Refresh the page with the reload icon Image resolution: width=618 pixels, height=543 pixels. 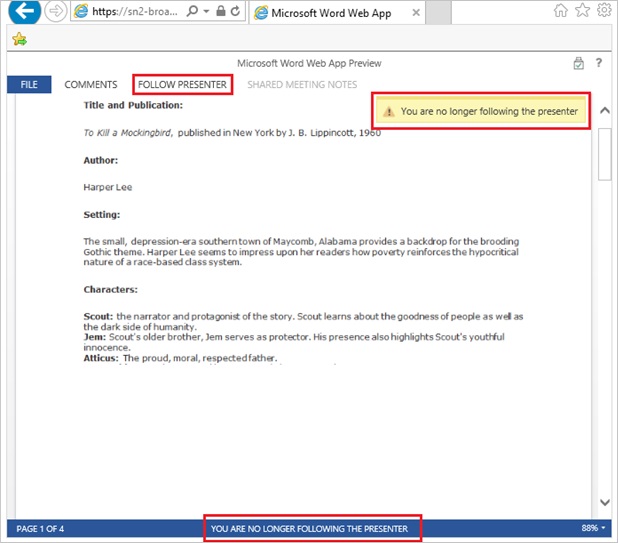[234, 13]
